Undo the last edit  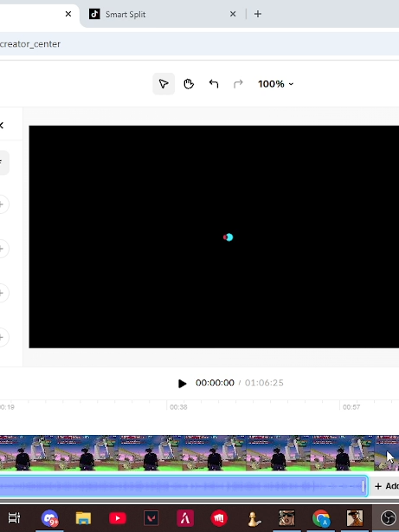(214, 84)
